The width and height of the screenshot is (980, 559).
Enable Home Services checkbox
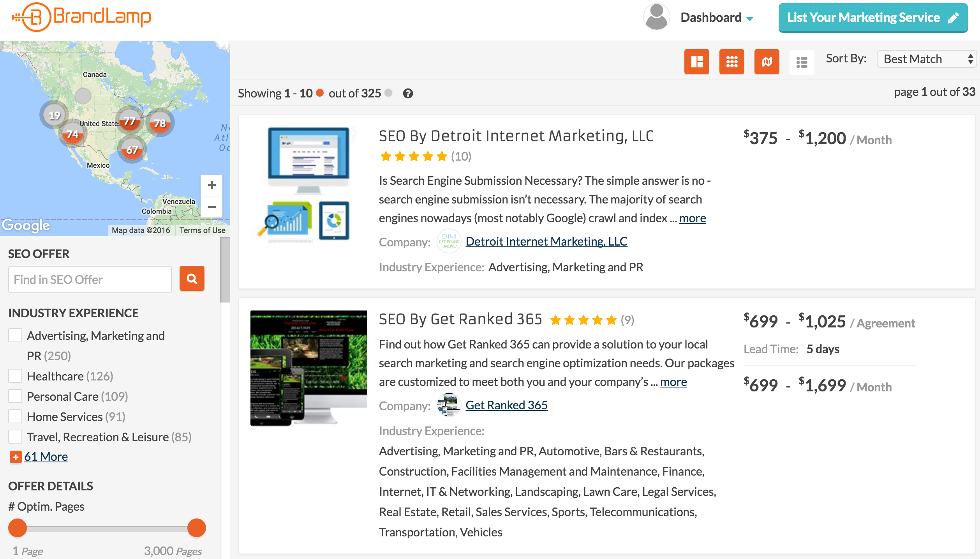click(x=15, y=416)
